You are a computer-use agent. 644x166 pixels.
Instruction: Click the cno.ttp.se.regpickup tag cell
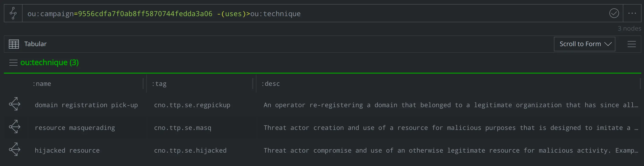tap(192, 105)
